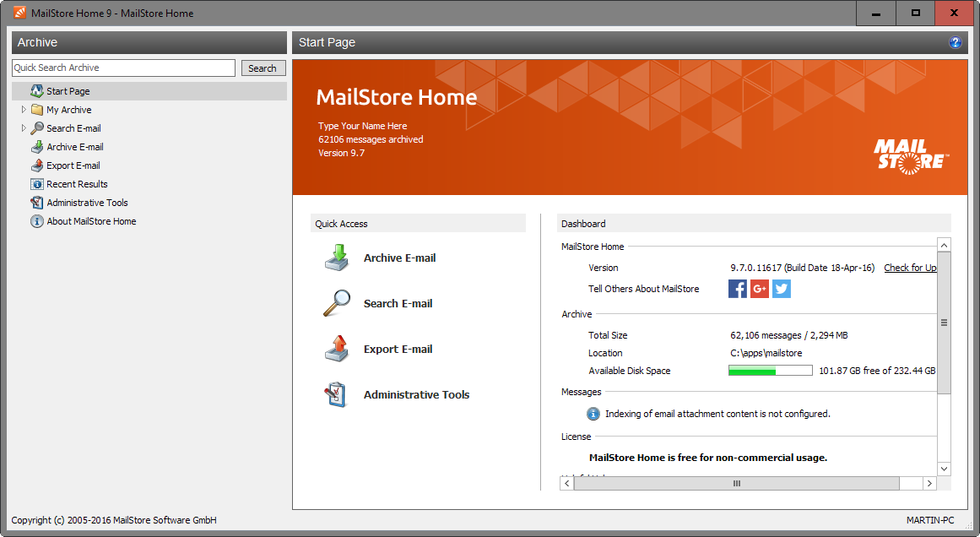Open About MailStore Home in sidebar

coord(91,221)
